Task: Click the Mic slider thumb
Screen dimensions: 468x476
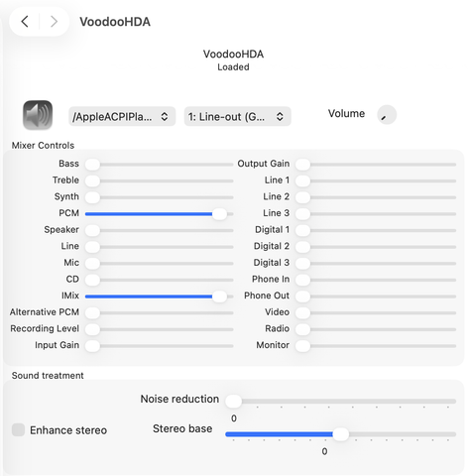Action: tap(92, 264)
